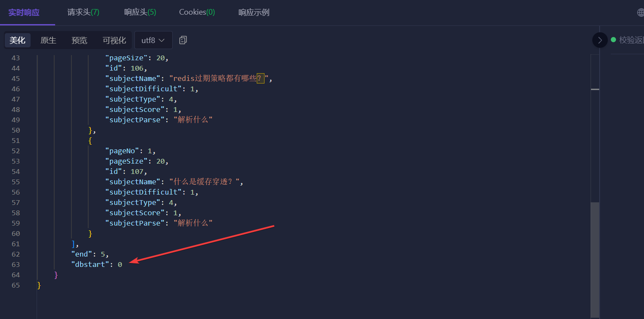644x319 pixels.
Task: Click the "pageNo": 1 line
Action: (x=131, y=151)
